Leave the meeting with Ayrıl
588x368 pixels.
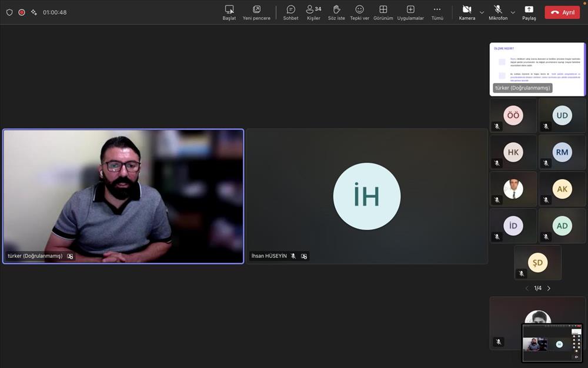[562, 12]
